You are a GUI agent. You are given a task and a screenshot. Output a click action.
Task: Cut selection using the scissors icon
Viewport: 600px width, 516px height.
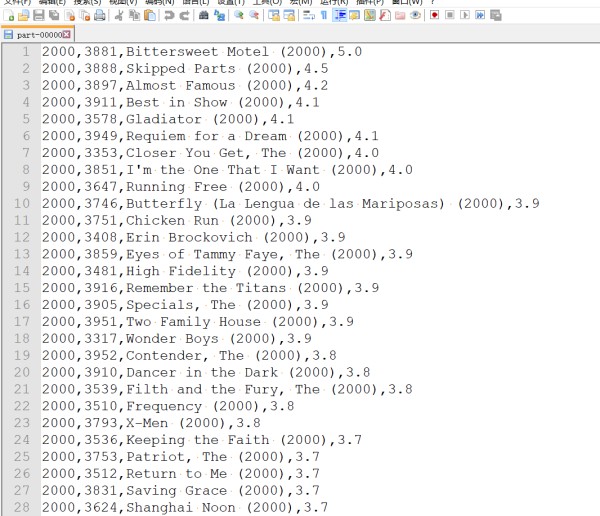pyautogui.click(x=119, y=15)
